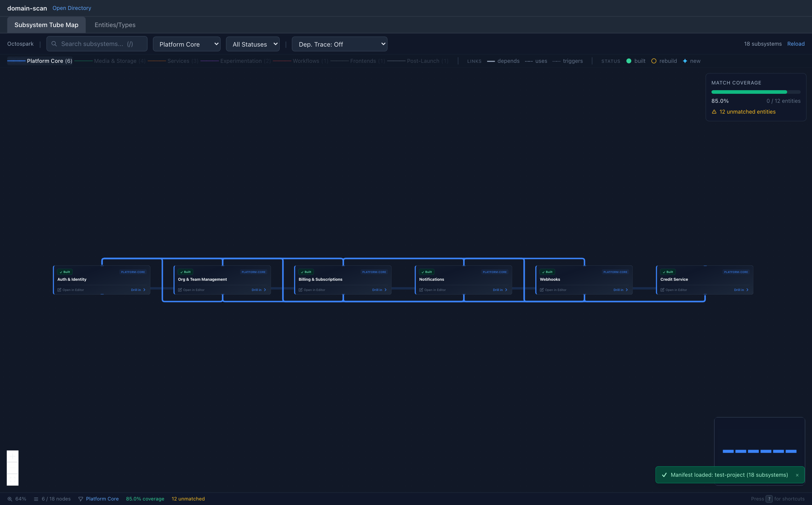The width and height of the screenshot is (812, 505).
Task: Drill in to Credit Service
Action: (x=742, y=290)
